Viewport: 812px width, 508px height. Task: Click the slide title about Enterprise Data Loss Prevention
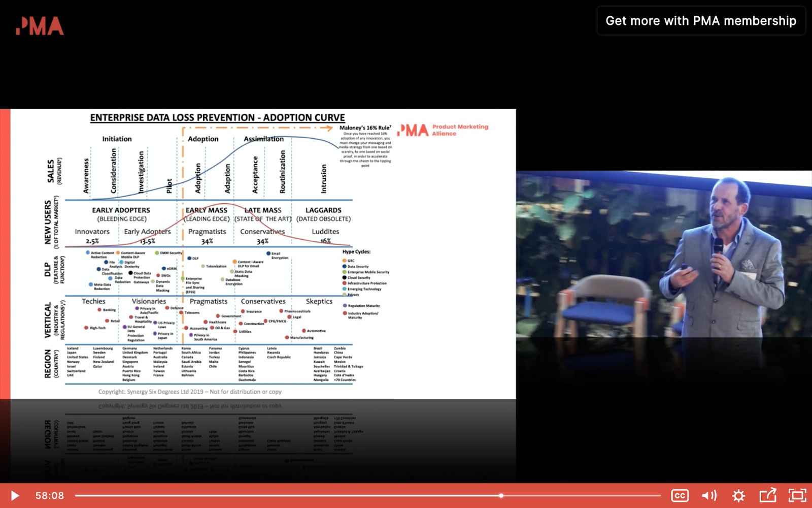217,117
